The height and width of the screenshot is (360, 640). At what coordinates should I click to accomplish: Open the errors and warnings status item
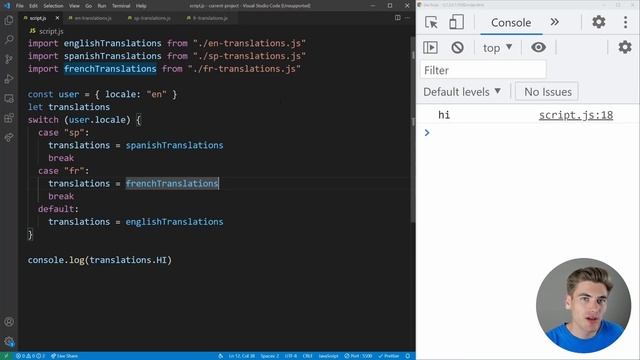point(31,356)
